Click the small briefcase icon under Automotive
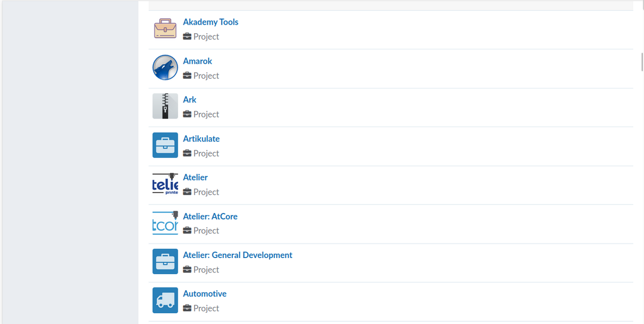The image size is (644, 324). pyautogui.click(x=187, y=308)
